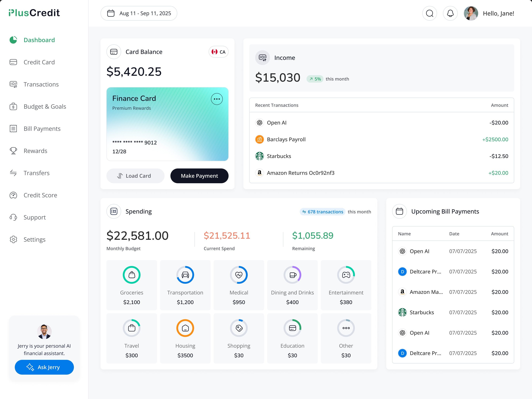Click the Ask Jerry button
Viewport: 532px width, 399px height.
coord(44,367)
